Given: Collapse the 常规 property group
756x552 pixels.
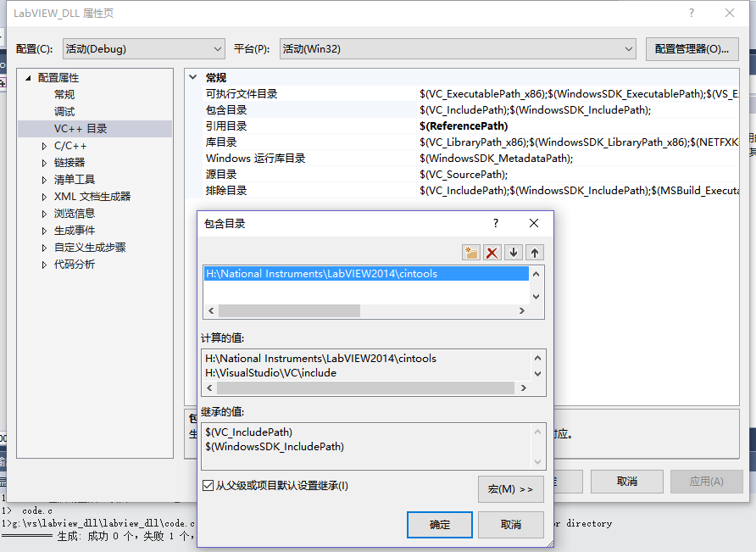Looking at the screenshot, I should click(193, 77).
